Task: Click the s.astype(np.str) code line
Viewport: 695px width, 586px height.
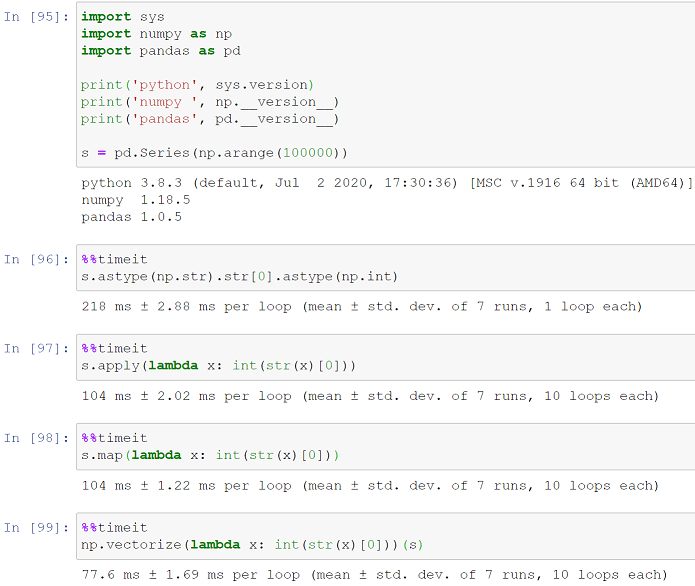Action: 239,277
